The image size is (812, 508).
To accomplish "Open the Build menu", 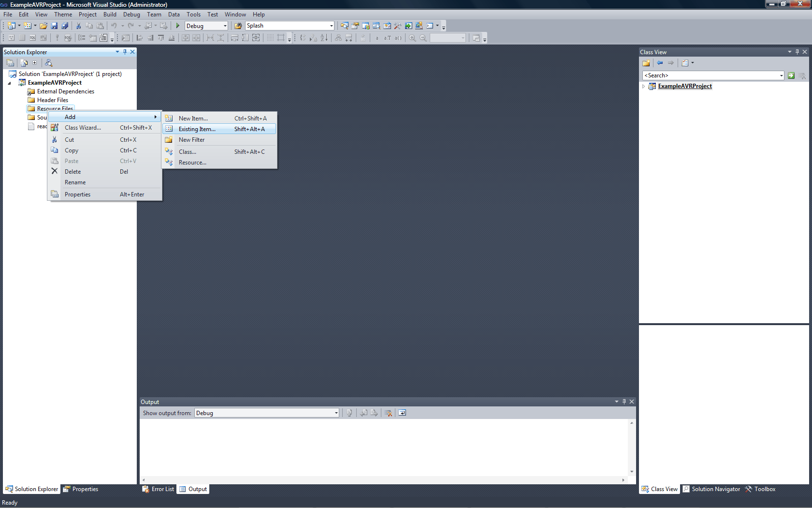I will point(110,14).
